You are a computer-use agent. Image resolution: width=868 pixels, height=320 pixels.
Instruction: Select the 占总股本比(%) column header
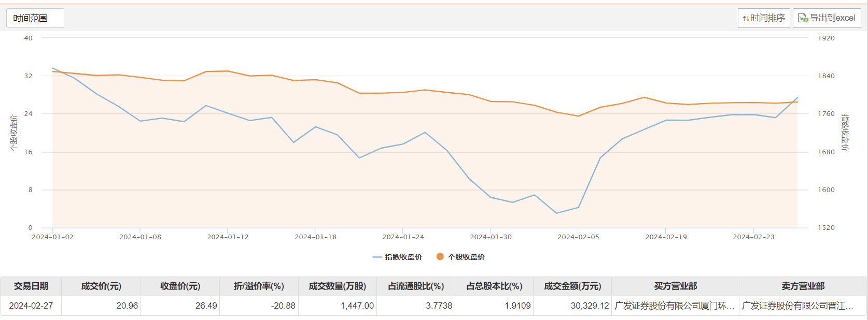click(x=494, y=286)
